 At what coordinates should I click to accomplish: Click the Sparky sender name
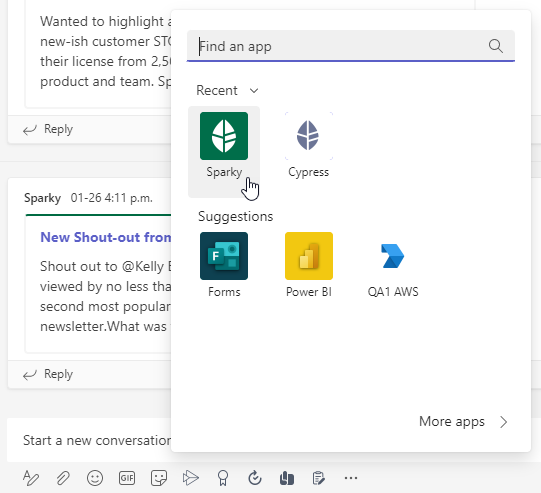[x=42, y=198]
